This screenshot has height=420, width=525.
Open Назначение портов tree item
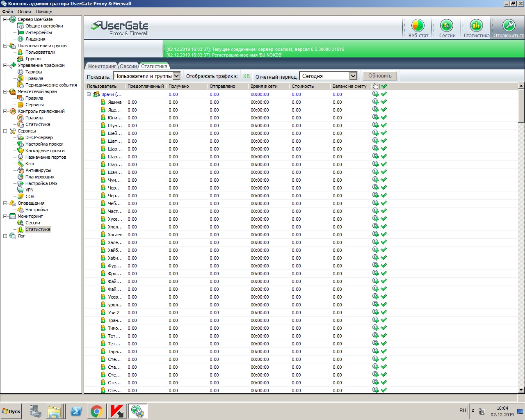pos(46,157)
